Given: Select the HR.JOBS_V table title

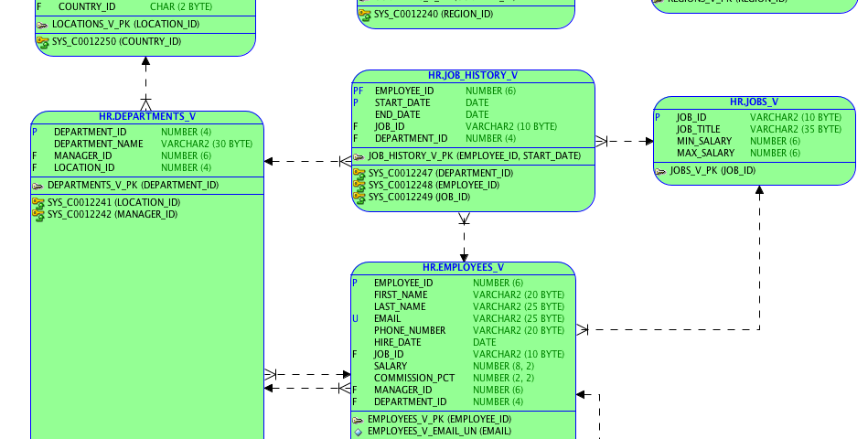Looking at the screenshot, I should coord(754,102).
